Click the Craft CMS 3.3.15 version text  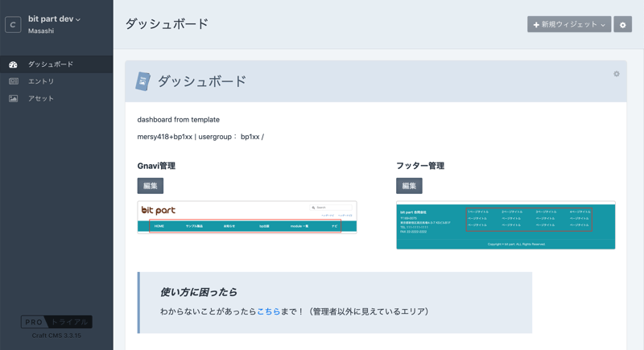pyautogui.click(x=56, y=336)
